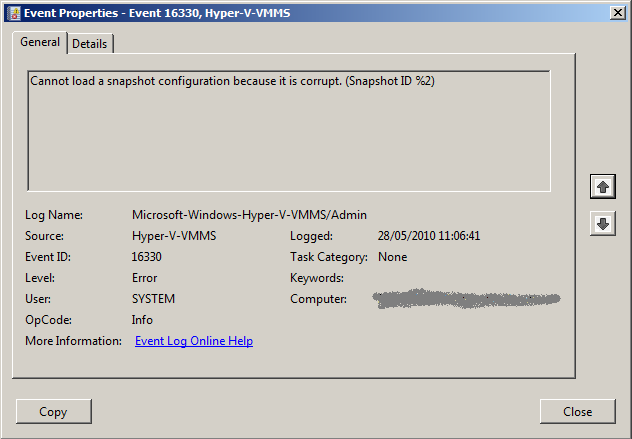Click the down arrow for next event
This screenshot has width=632, height=439.
[602, 224]
